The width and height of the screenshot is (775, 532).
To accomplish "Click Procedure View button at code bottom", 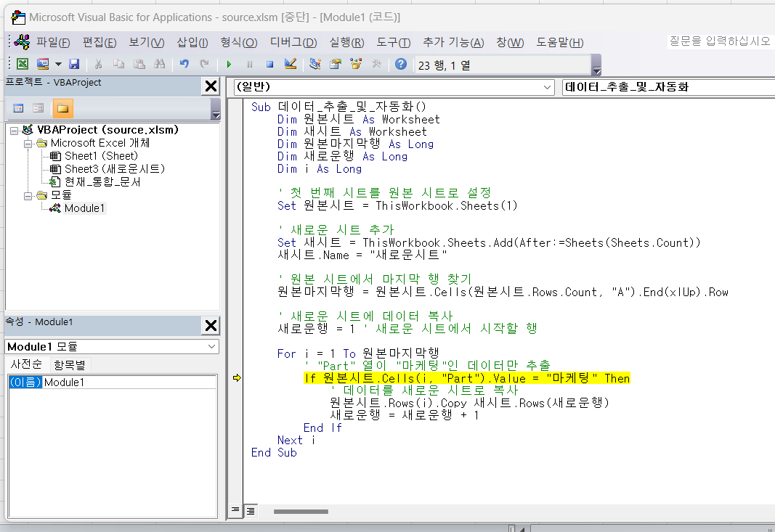I will pyautogui.click(x=235, y=510).
